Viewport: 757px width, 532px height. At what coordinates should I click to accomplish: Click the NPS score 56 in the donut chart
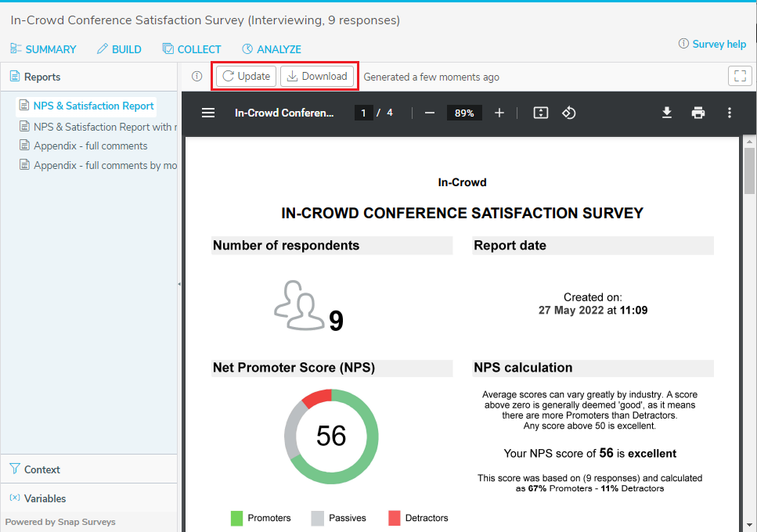click(x=331, y=436)
